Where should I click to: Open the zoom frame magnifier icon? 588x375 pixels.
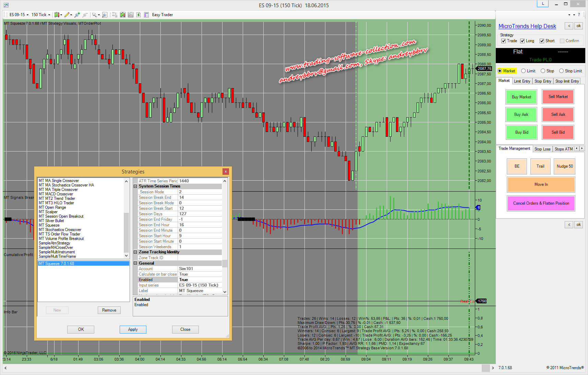(105, 15)
